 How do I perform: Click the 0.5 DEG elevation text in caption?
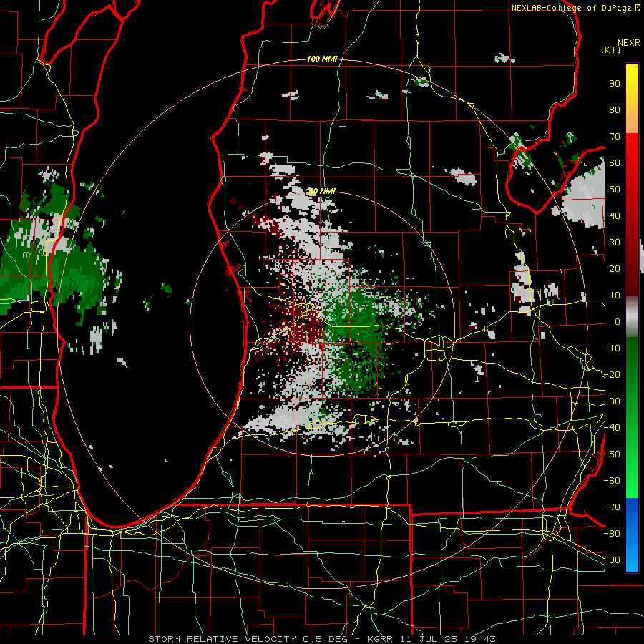click(x=326, y=639)
